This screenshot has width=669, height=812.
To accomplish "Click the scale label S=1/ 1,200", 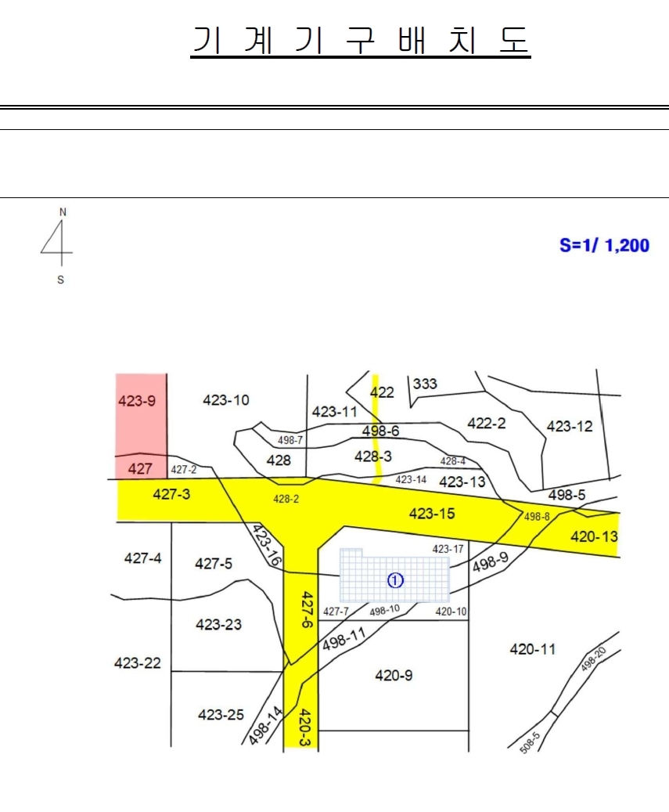I will pyautogui.click(x=604, y=245).
